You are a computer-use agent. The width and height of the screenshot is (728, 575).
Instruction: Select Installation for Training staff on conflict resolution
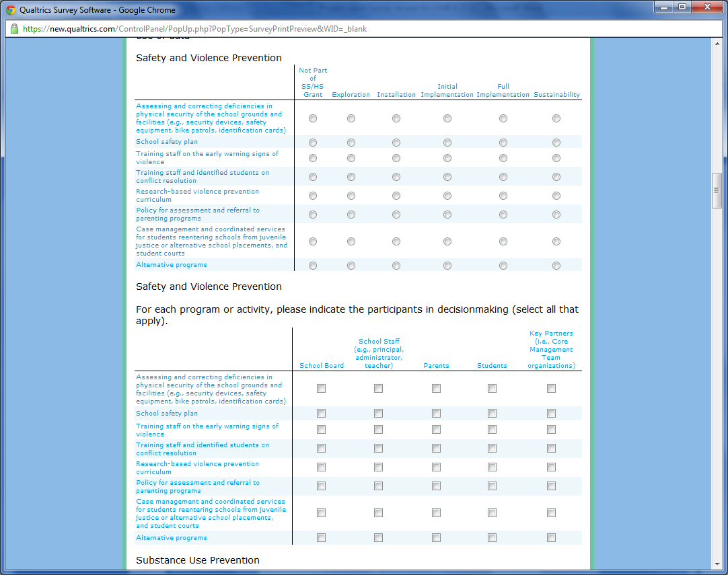click(396, 177)
